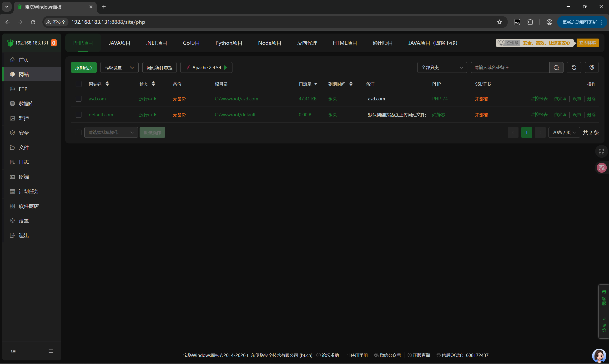Open 数据库 in the sidebar menu

pos(26,103)
